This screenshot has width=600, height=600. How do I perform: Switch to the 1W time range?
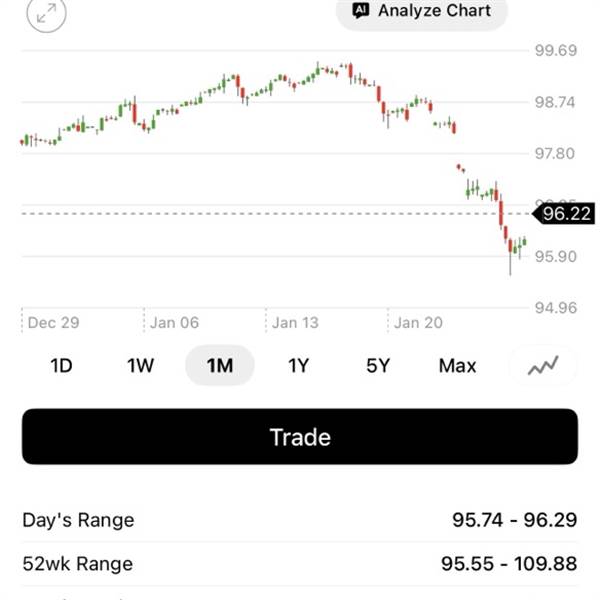[x=140, y=366]
